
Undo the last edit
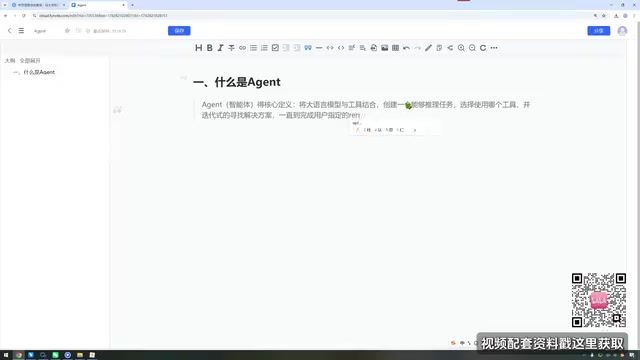407,48
